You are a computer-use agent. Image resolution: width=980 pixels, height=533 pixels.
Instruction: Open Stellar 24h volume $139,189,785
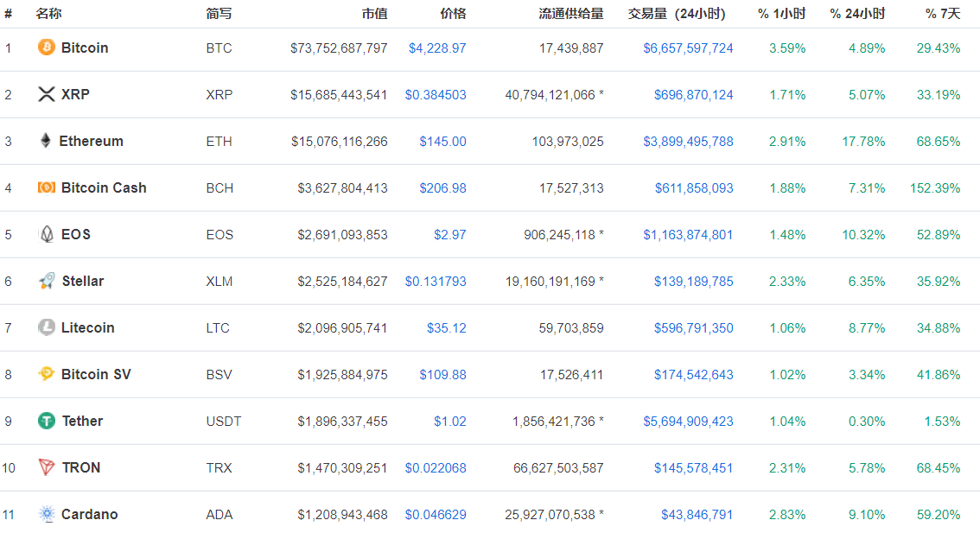[694, 282]
